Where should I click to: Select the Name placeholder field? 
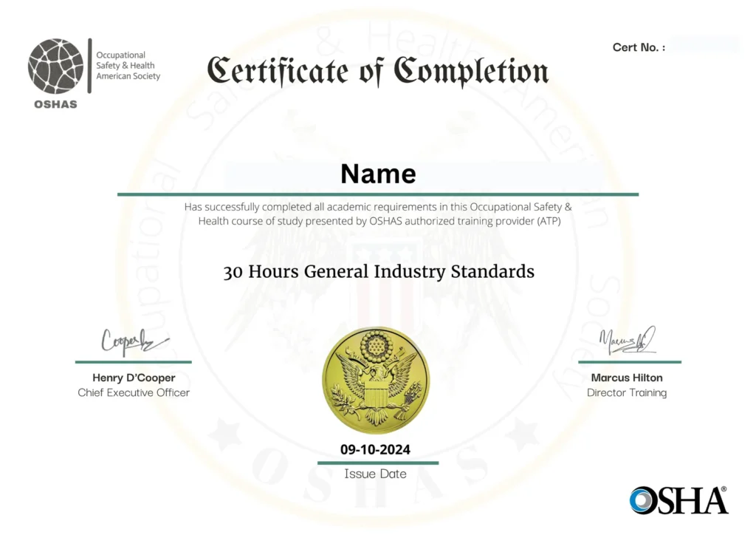pos(377,174)
